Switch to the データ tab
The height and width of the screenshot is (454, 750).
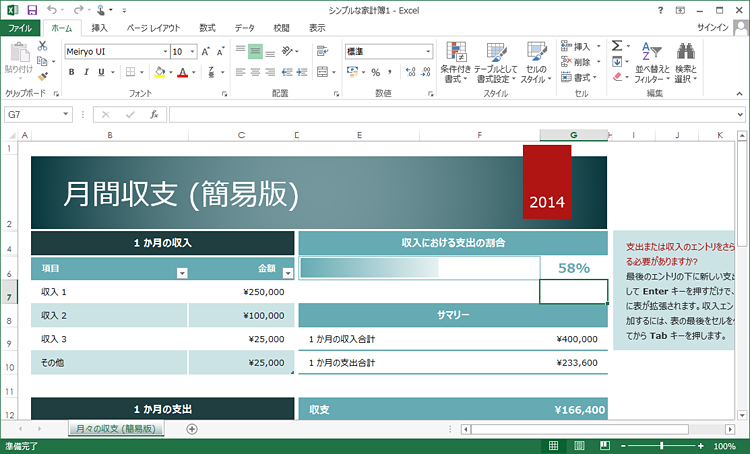(x=244, y=28)
